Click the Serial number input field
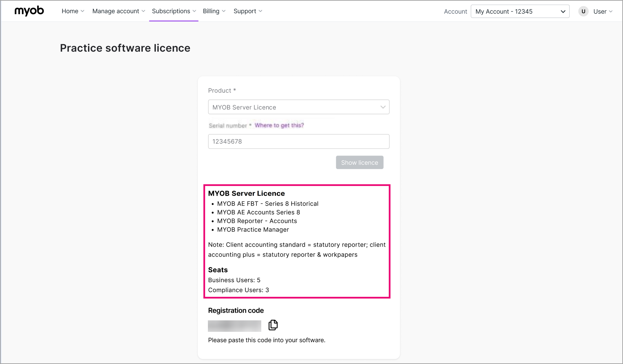This screenshot has height=364, width=623. pyautogui.click(x=299, y=141)
